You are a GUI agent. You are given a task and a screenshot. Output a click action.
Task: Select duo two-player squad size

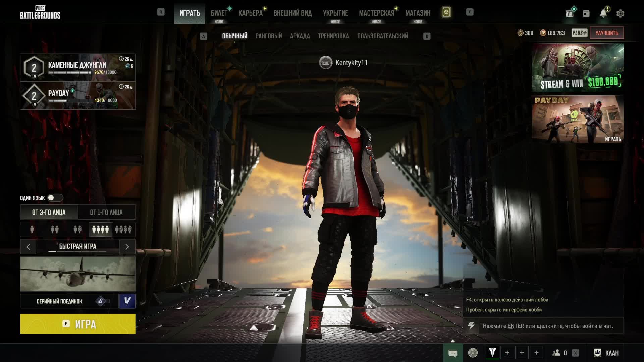click(55, 230)
